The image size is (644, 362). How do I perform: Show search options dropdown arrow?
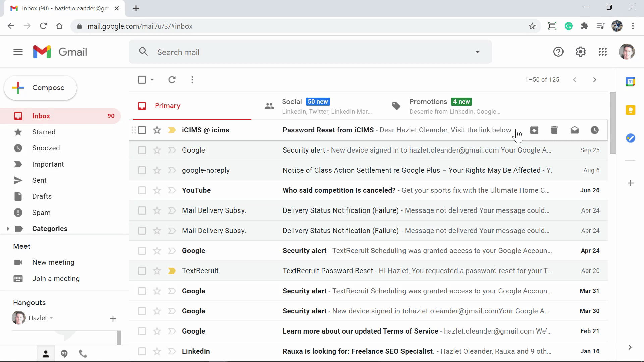(477, 52)
